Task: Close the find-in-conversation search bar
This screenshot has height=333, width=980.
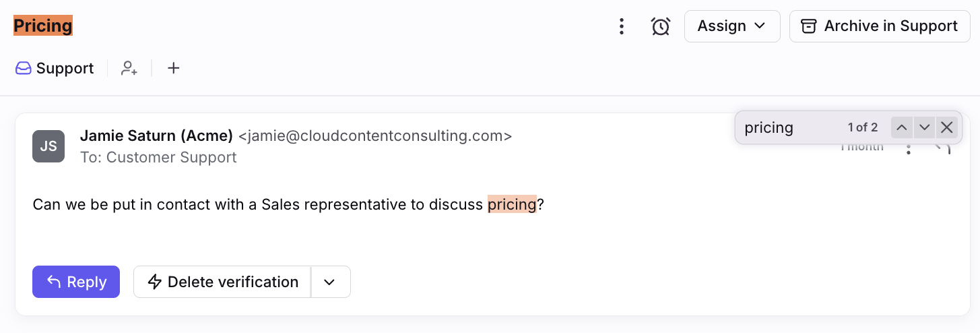Action: coord(946,127)
